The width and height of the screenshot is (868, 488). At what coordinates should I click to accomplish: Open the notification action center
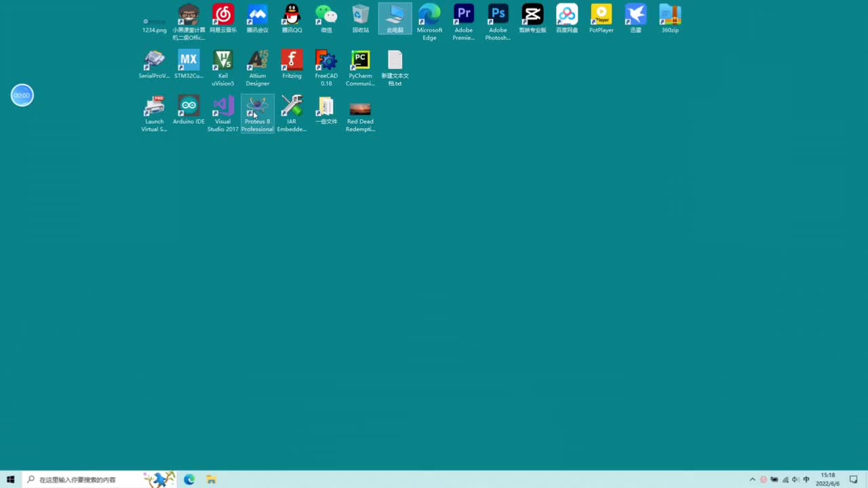(x=854, y=479)
